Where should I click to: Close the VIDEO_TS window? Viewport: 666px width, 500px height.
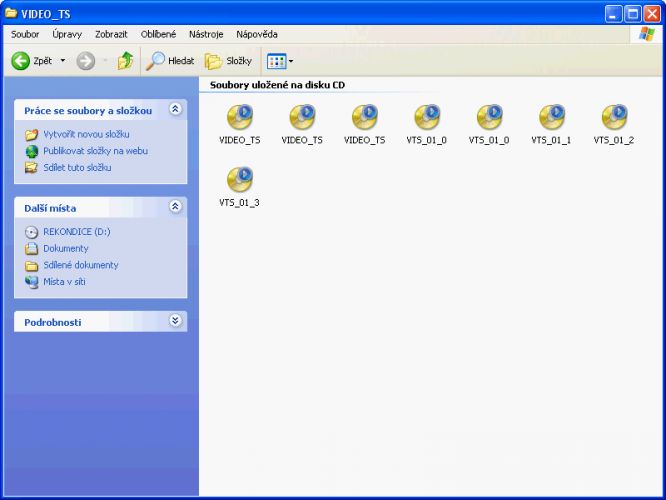(x=652, y=14)
